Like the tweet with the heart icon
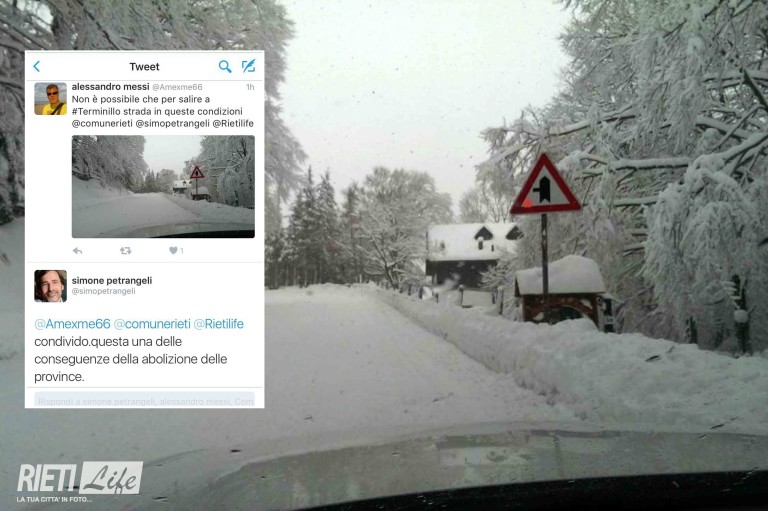The height and width of the screenshot is (511, 768). (x=173, y=250)
